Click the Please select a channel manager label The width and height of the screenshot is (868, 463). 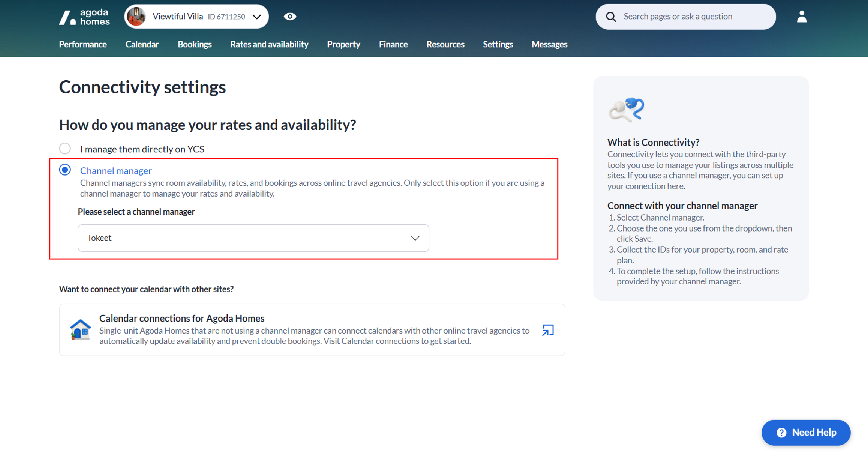[136, 212]
